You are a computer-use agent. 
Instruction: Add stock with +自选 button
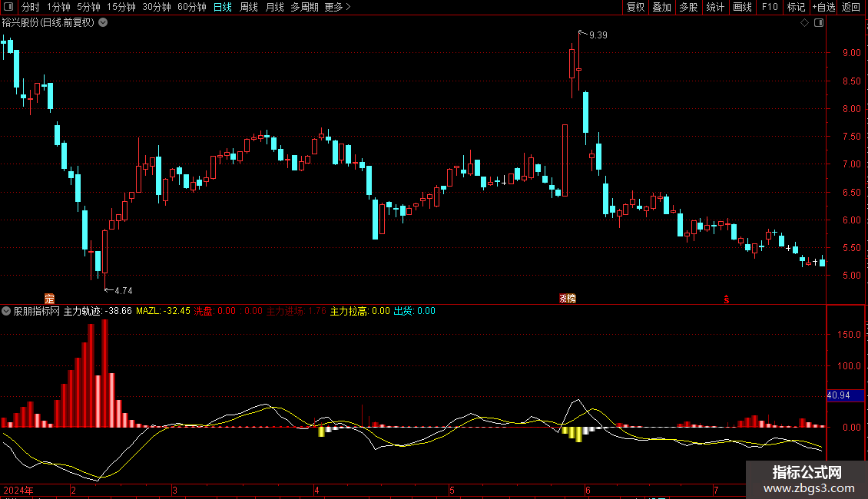tap(823, 7)
